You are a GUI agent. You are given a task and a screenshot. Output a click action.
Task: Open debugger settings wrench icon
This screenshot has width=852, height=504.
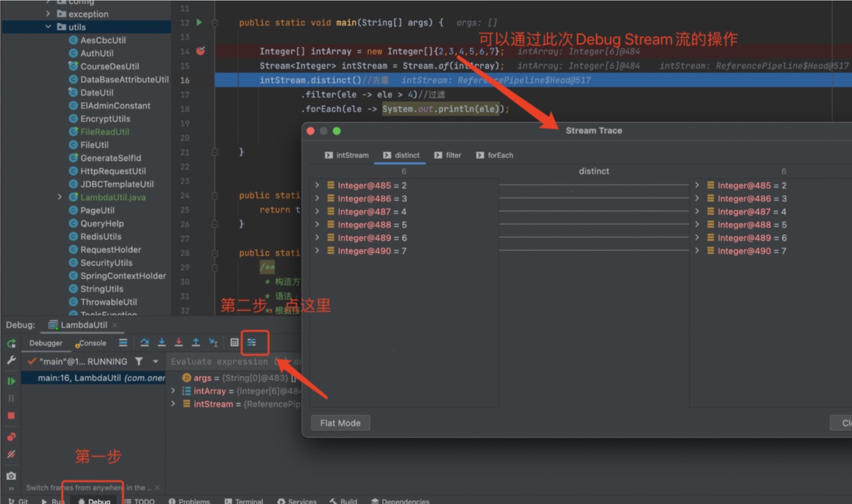(x=11, y=360)
